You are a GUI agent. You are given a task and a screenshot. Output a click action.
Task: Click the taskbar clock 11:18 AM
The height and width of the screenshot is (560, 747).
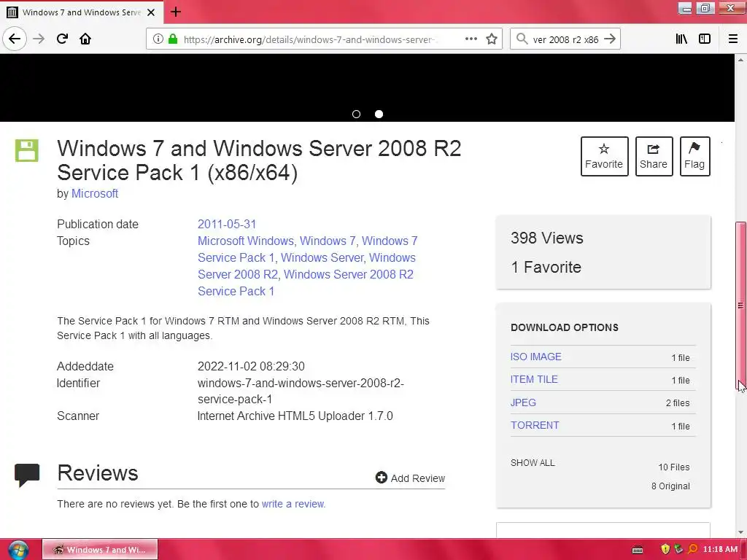coord(720,549)
